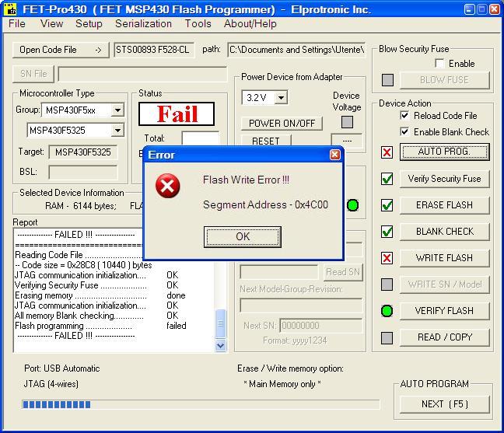Expand the microcontroller Group dropdown
504x433 pixels.
point(117,110)
